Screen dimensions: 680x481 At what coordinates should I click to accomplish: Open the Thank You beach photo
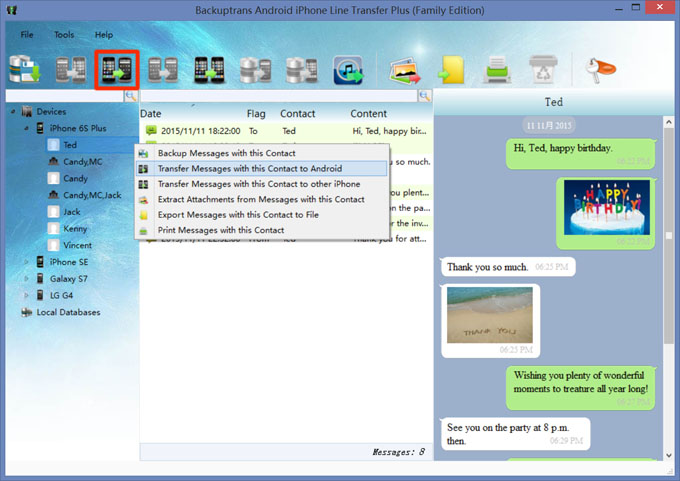click(490, 314)
